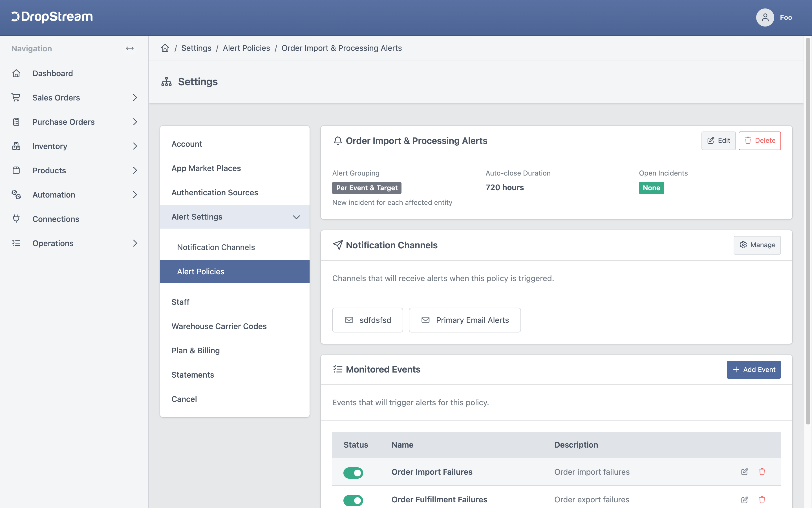Select Alert Policies submenu item
This screenshot has width=812, height=508.
[x=235, y=271]
